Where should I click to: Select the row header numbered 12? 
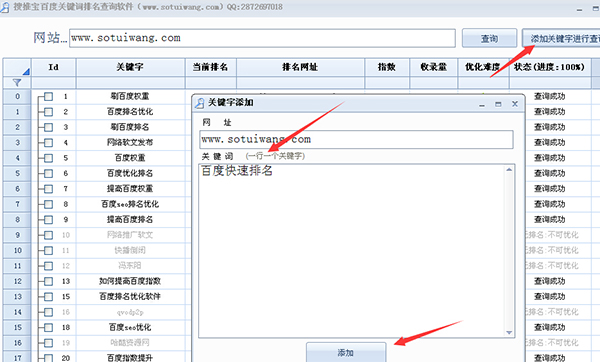click(17, 281)
